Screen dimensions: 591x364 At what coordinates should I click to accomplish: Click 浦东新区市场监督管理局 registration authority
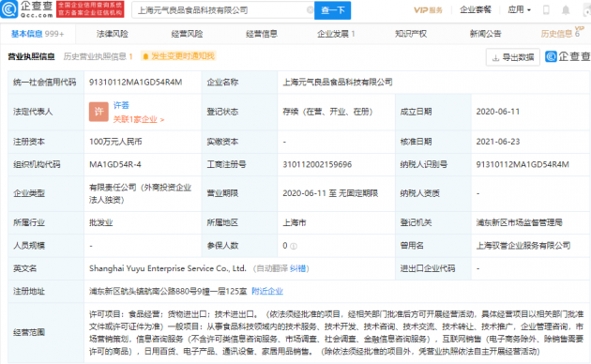click(x=519, y=222)
